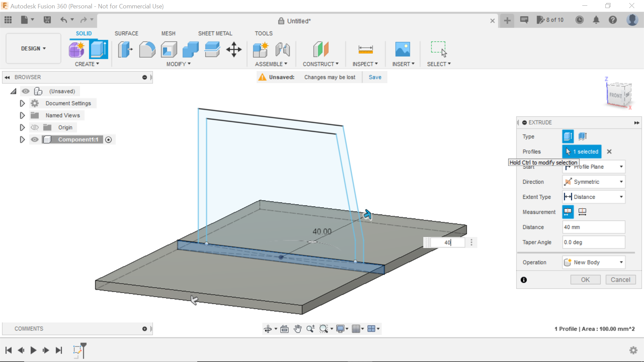
Task: Switch to the SHEET METAL tab
Action: (x=215, y=33)
